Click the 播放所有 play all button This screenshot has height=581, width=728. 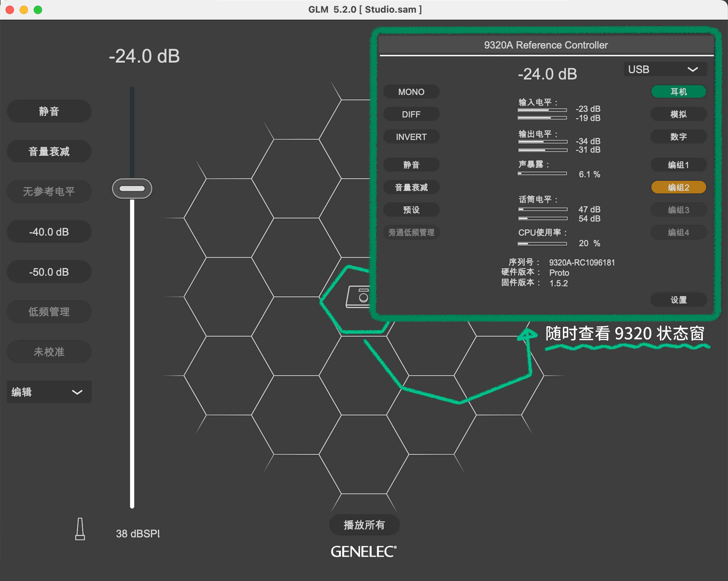click(364, 525)
